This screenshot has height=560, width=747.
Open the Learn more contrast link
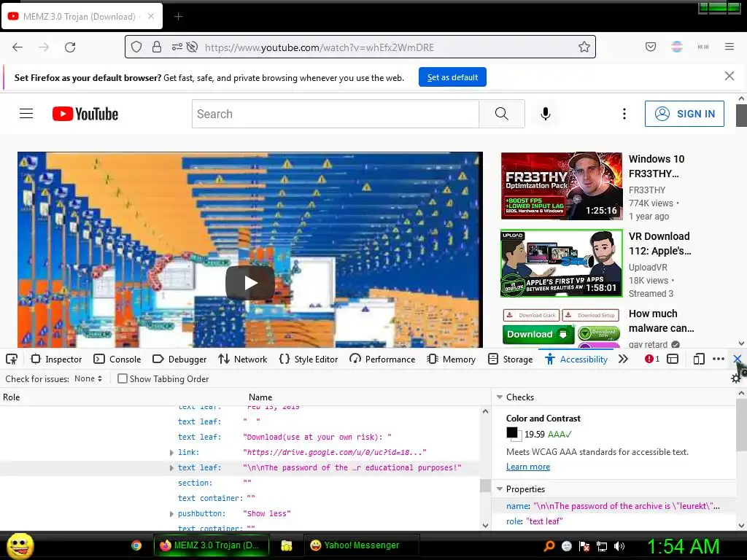(528, 467)
